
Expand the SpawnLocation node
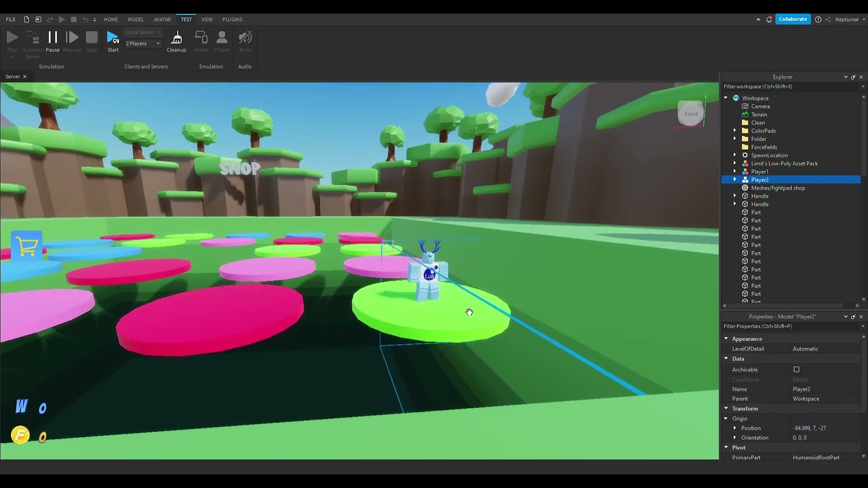[734, 155]
